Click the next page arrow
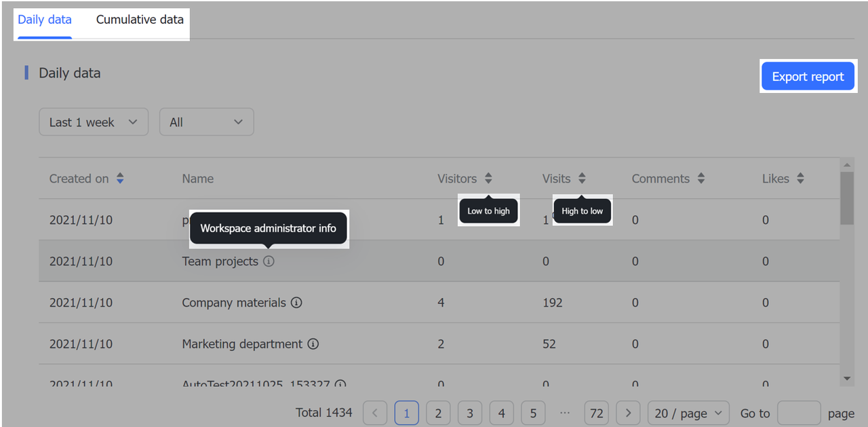 pos(629,413)
